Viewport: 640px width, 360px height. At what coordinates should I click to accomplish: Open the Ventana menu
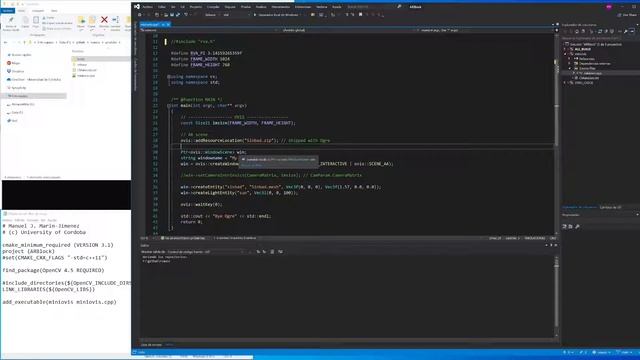click(322, 7)
